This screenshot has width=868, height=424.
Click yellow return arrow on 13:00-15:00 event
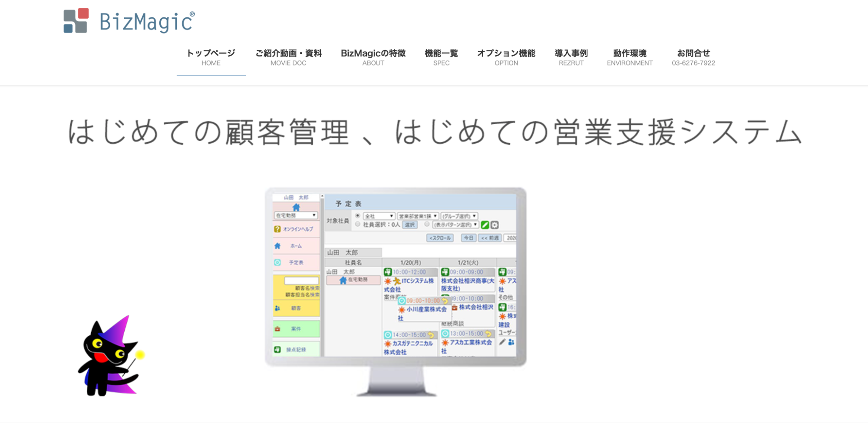[488, 334]
